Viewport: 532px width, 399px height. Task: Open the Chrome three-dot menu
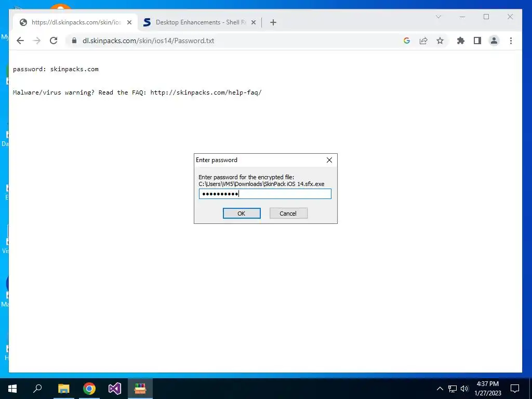point(511,41)
